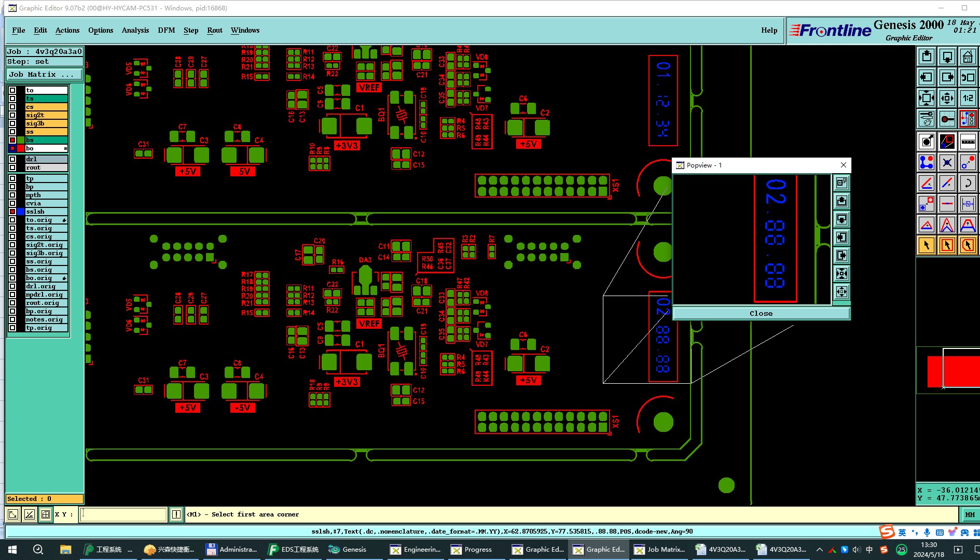Click the red color swatch of bo layer

tap(21, 148)
